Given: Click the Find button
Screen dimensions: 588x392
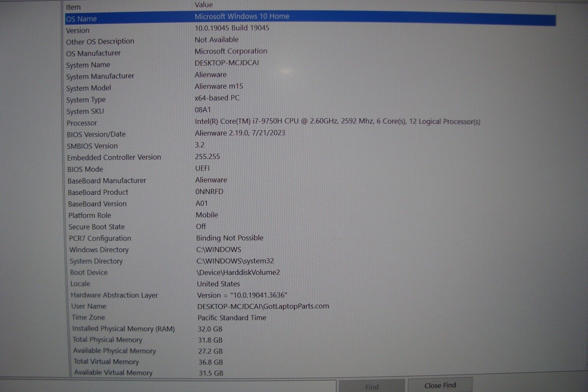Looking at the screenshot, I should (x=372, y=387).
